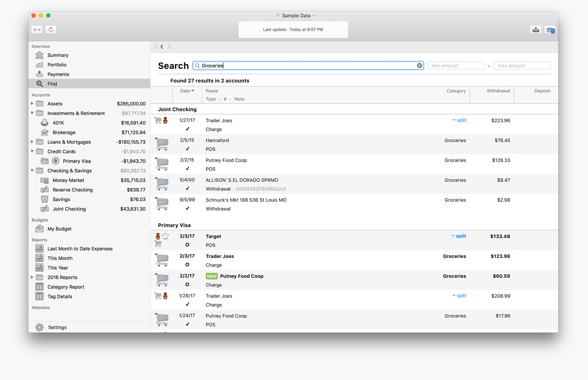
Task: Click the min amount field
Action: (x=456, y=66)
